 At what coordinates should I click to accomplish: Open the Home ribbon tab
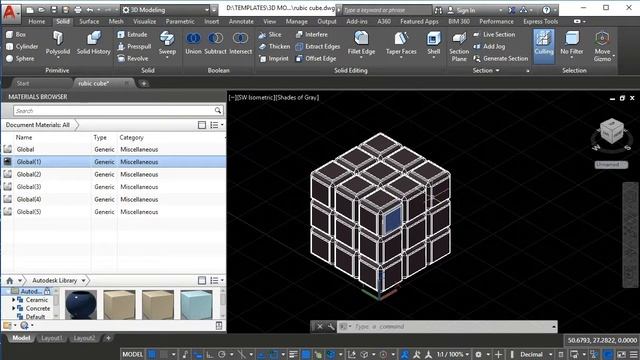click(37, 21)
